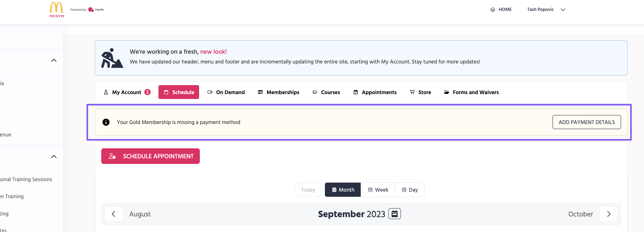644x232 pixels.
Task: Open the calendar date picker icon
Action: [394, 214]
